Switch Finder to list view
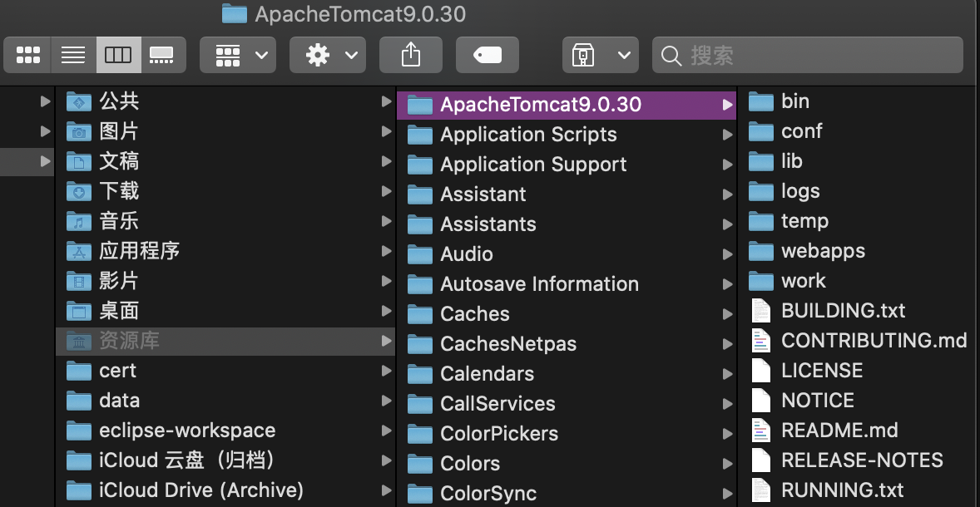The image size is (980, 507). tap(74, 55)
